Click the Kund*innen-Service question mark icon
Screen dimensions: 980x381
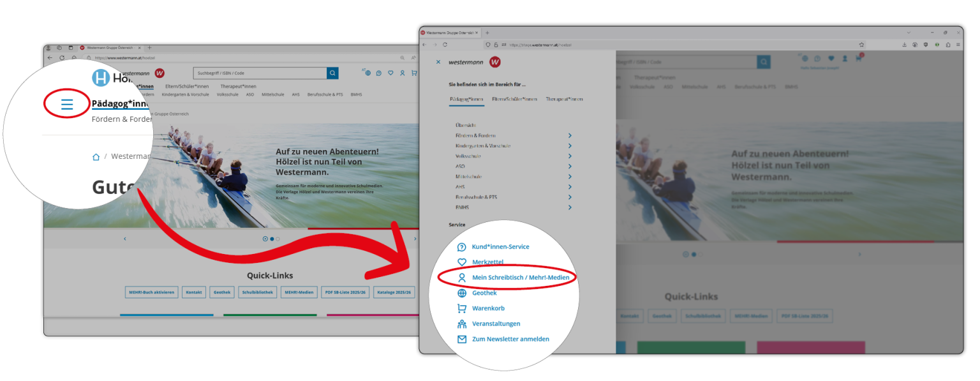click(x=462, y=247)
